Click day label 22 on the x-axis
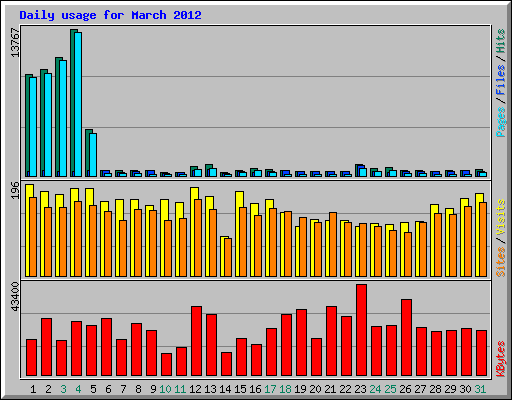512x400 pixels. 345,389
